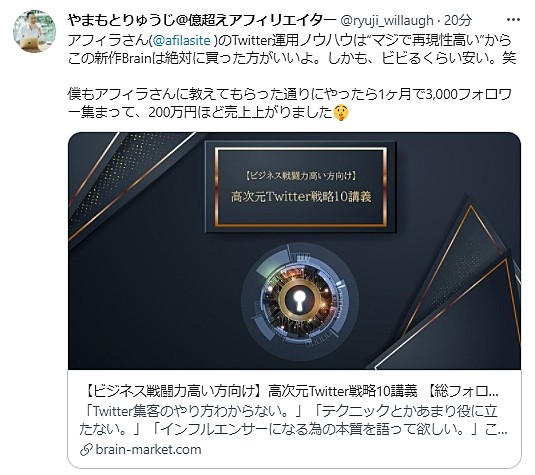Click the 【ビジネス戦闘力高い方向け】 subtitle inside the plaque
This screenshot has height=475, width=535.
pyautogui.click(x=301, y=176)
